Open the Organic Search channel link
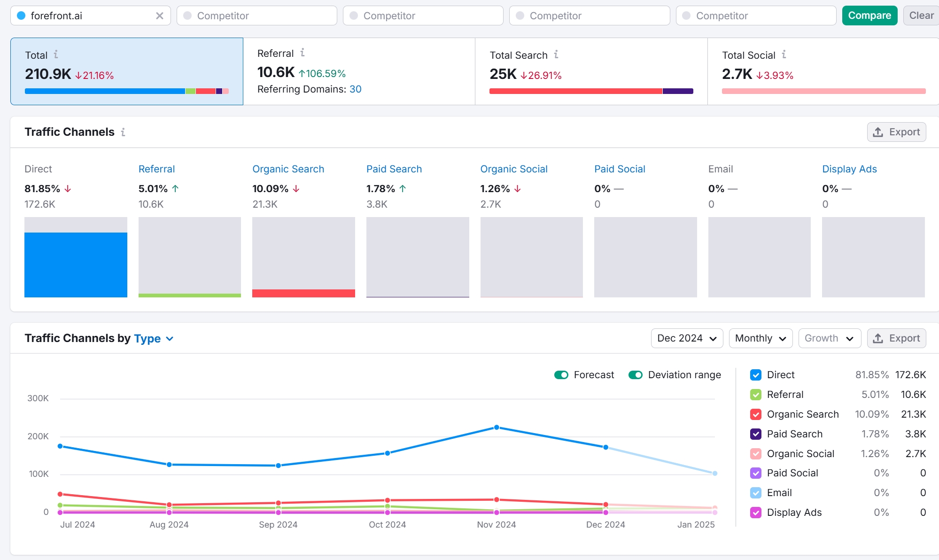The height and width of the screenshot is (560, 939). (288, 169)
